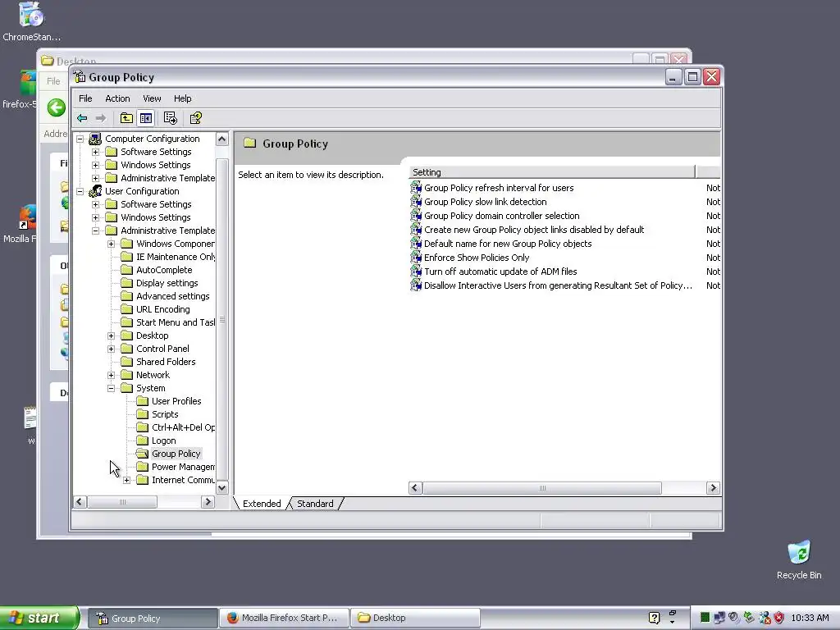840x630 pixels.
Task: Click the help question mark tray icon
Action: [x=654, y=618]
